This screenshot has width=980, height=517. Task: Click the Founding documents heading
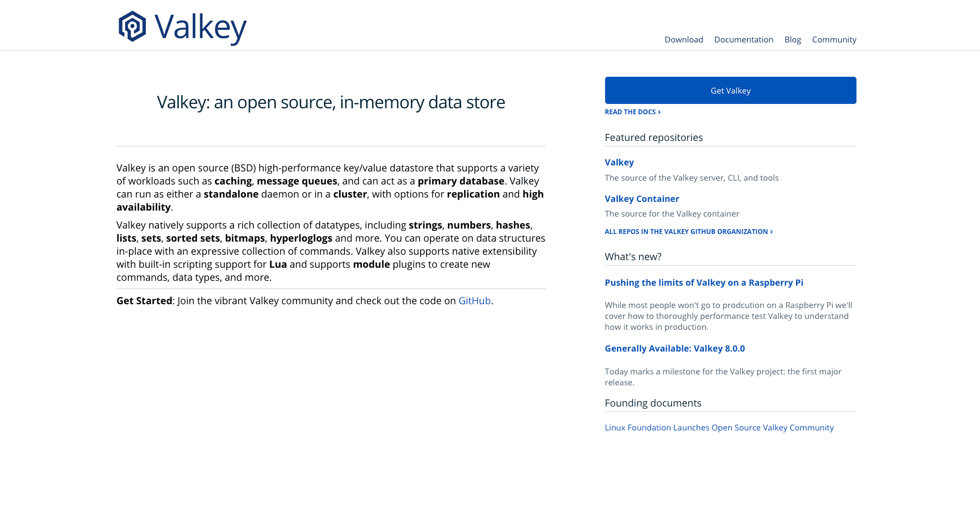click(x=652, y=403)
